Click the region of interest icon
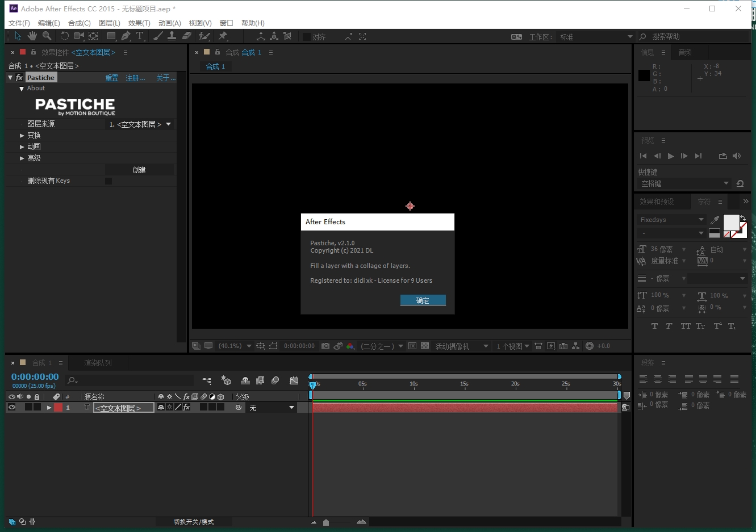Viewport: 756px width, 532px height. (273, 346)
